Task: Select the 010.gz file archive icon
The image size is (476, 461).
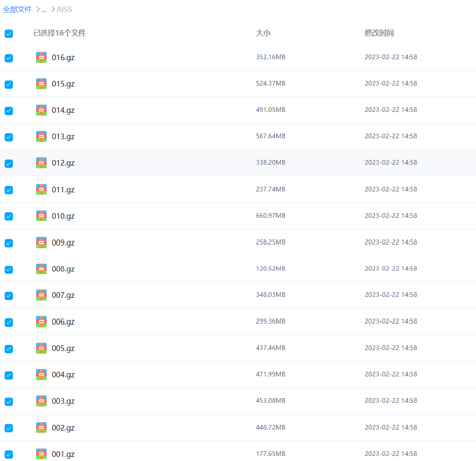Action: tap(41, 216)
